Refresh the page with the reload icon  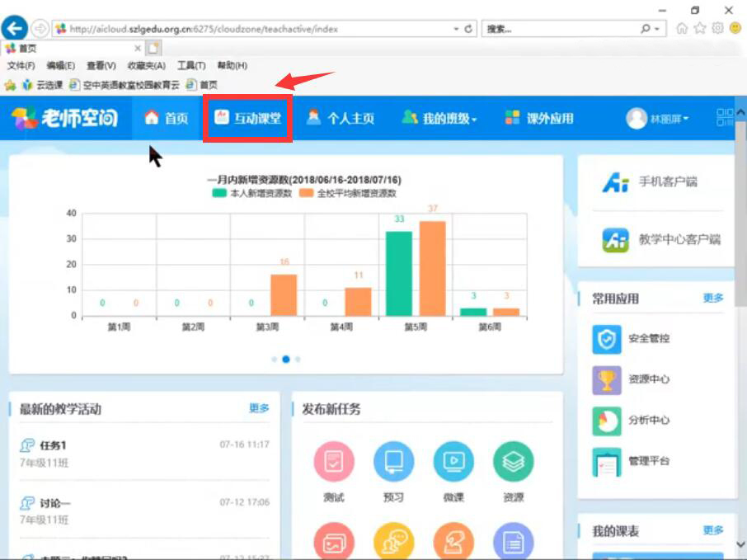[x=468, y=29]
